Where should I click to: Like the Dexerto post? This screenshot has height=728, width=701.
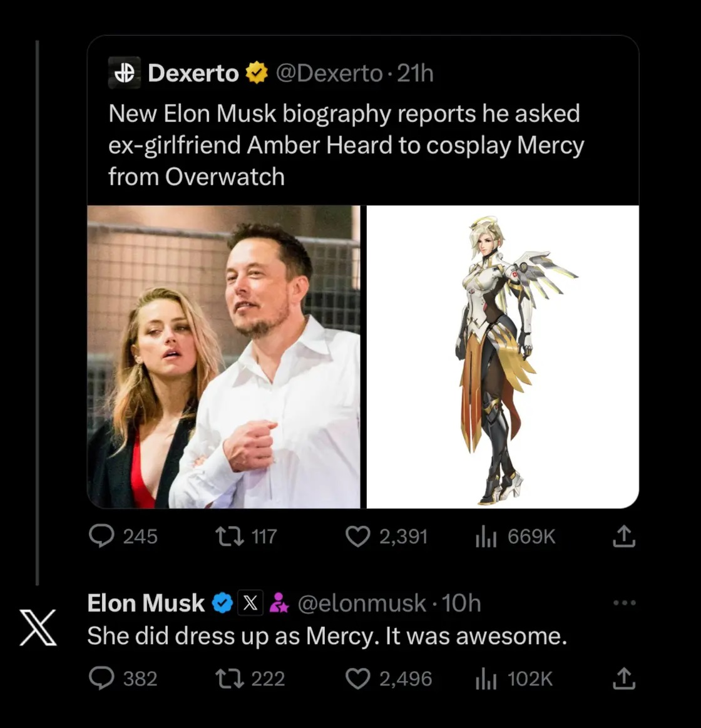358,536
